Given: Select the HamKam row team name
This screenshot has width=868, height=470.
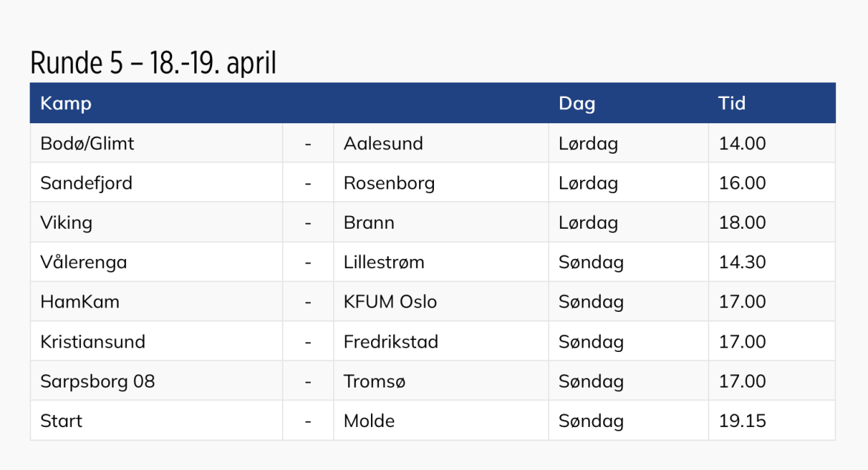Looking at the screenshot, I should click(x=79, y=302).
